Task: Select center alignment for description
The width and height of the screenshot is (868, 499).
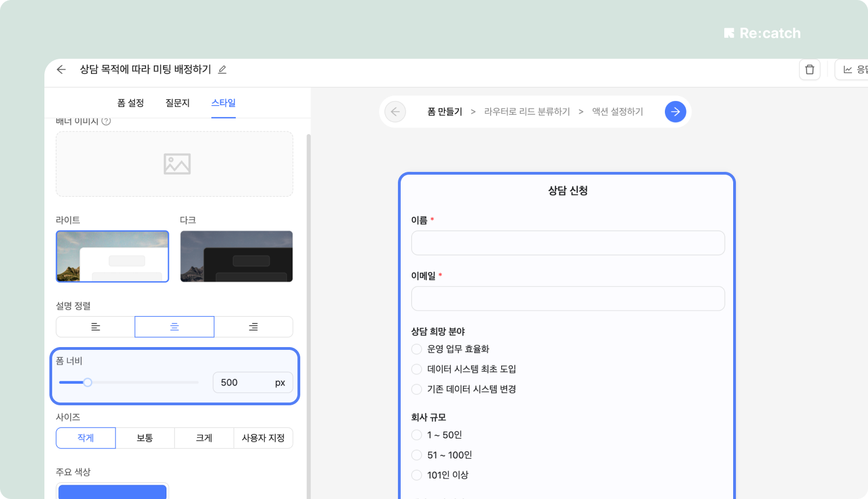Action: click(174, 327)
